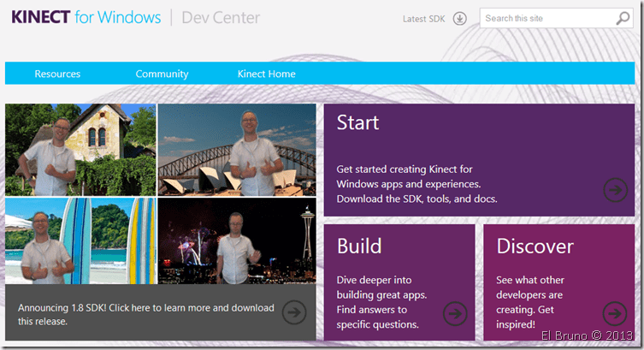This screenshot has width=644, height=350.
Task: Click the Latest SDK download arrow icon
Action: (459, 19)
